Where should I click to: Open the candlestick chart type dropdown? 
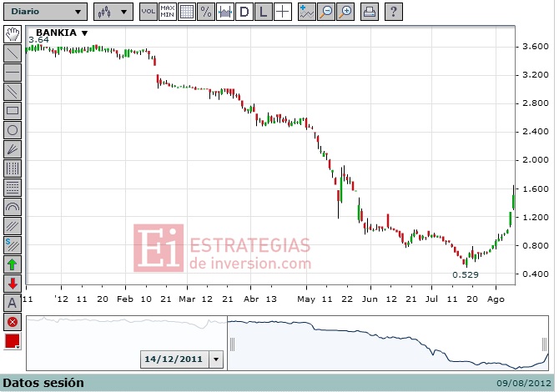(113, 12)
